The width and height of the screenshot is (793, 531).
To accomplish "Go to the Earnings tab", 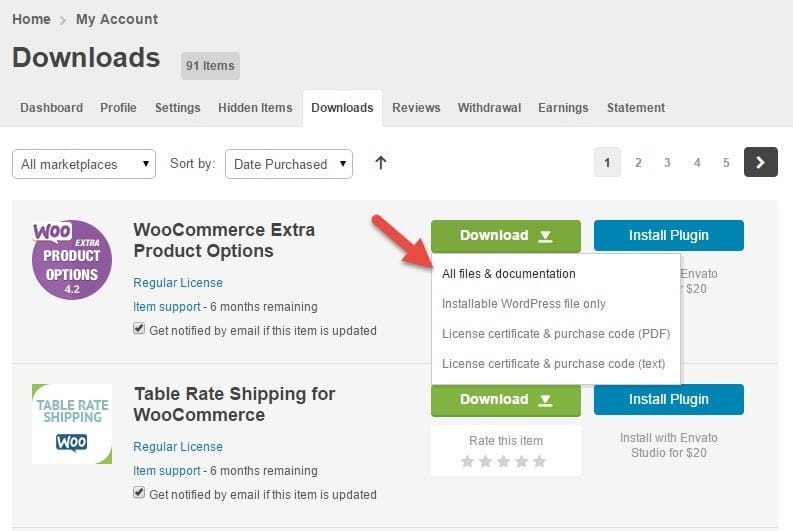I will [563, 108].
